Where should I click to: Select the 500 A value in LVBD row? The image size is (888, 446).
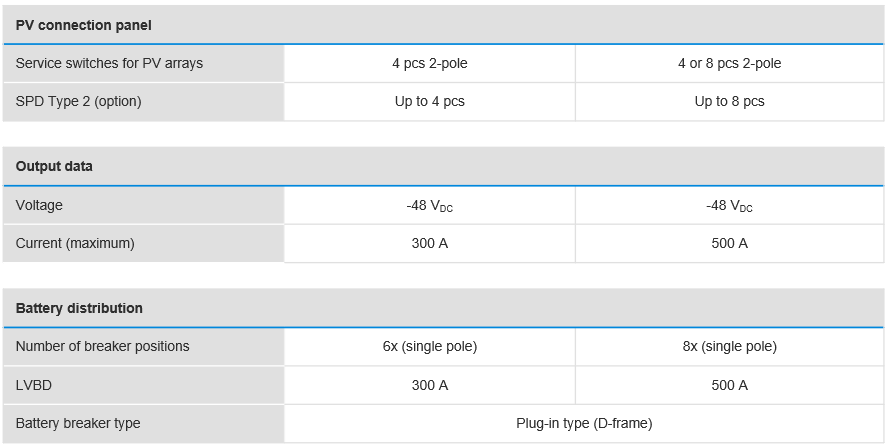[x=729, y=385]
